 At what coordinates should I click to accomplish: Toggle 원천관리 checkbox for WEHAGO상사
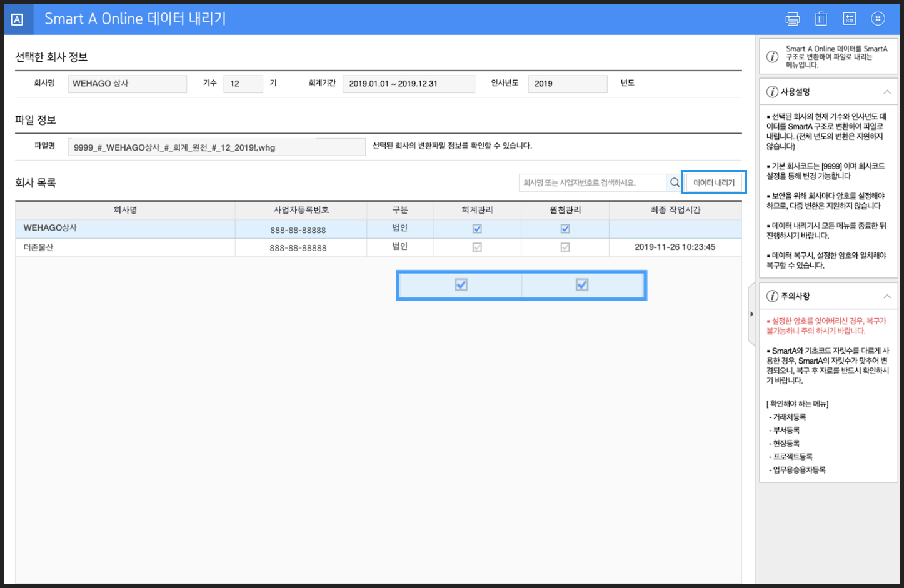pos(565,229)
